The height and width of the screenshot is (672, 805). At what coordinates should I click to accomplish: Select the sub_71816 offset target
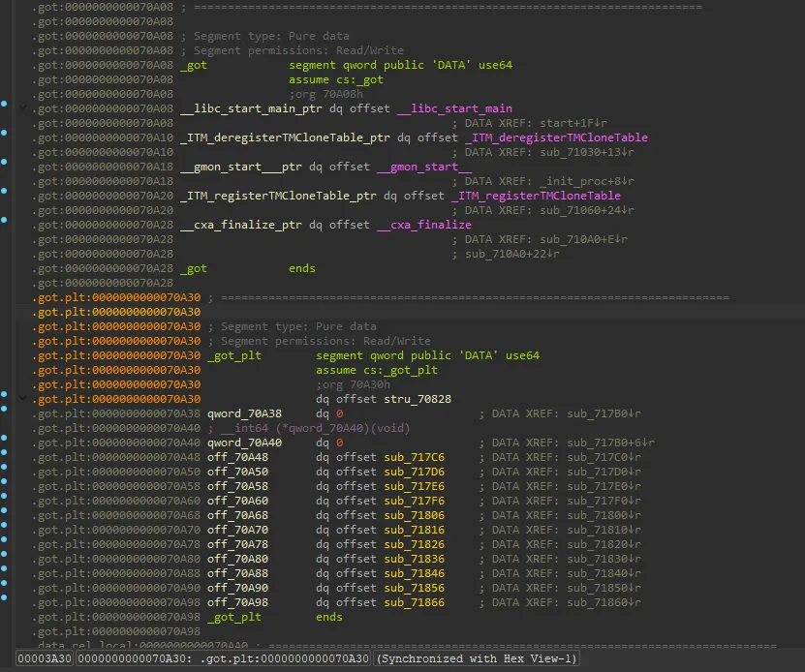click(x=415, y=530)
